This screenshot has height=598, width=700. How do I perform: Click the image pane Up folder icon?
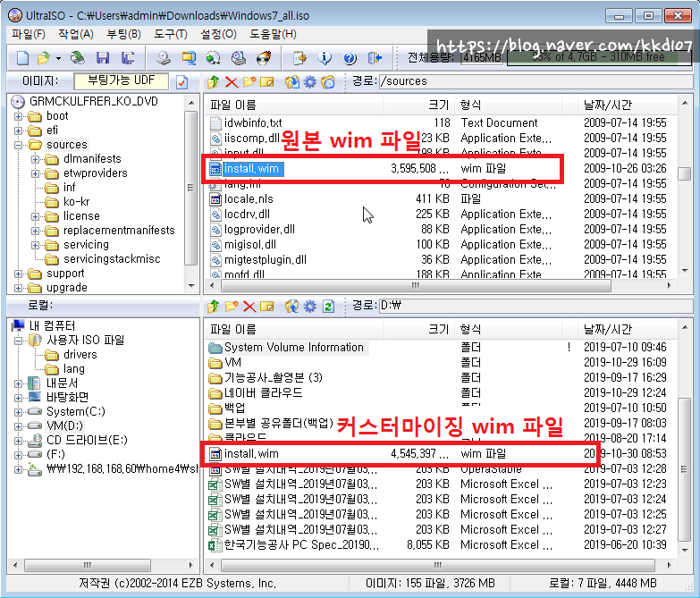pyautogui.click(x=213, y=81)
